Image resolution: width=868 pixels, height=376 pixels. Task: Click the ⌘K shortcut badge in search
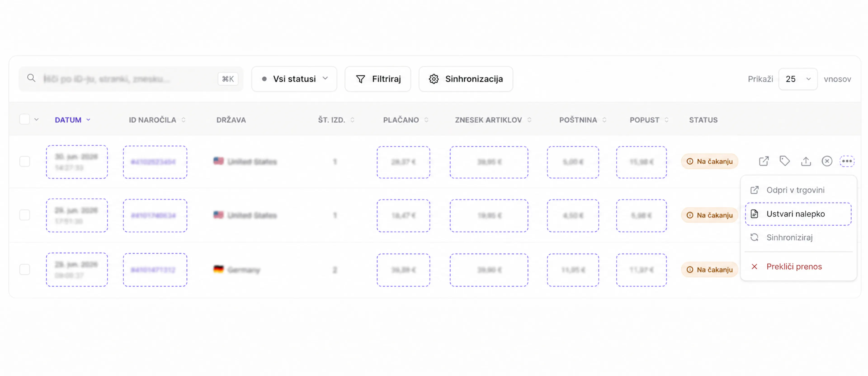[228, 79]
